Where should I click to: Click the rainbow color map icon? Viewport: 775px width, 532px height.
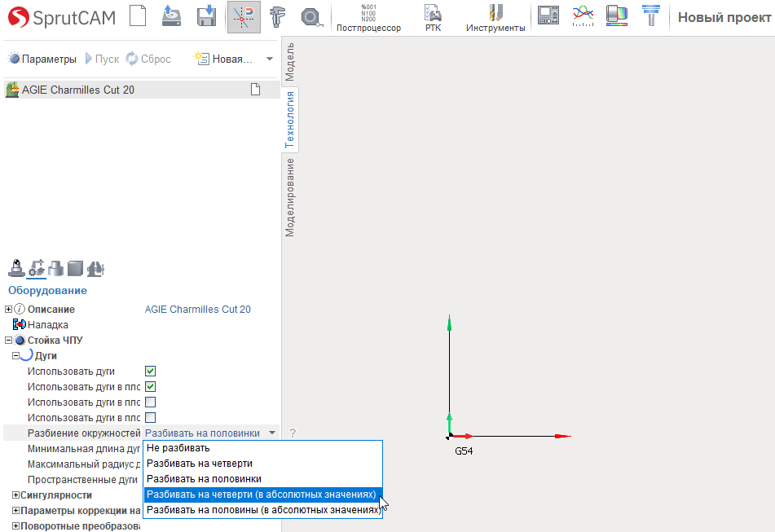(617, 15)
